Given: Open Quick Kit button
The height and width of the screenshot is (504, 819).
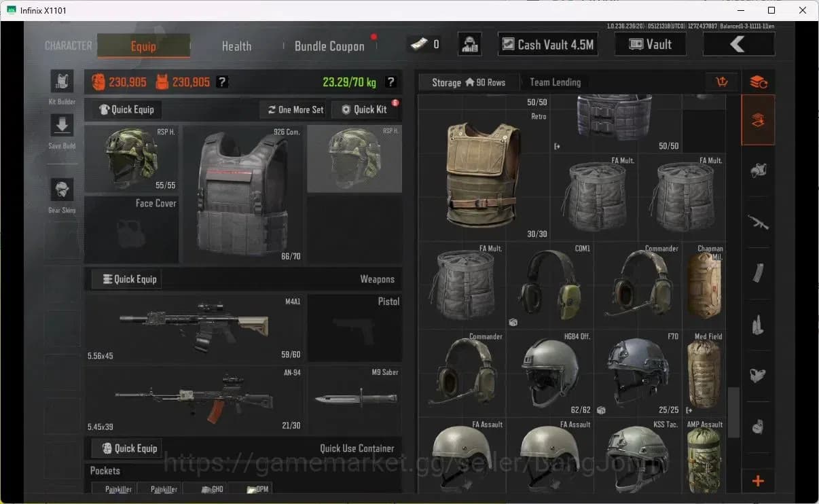Looking at the screenshot, I should pyautogui.click(x=364, y=109).
